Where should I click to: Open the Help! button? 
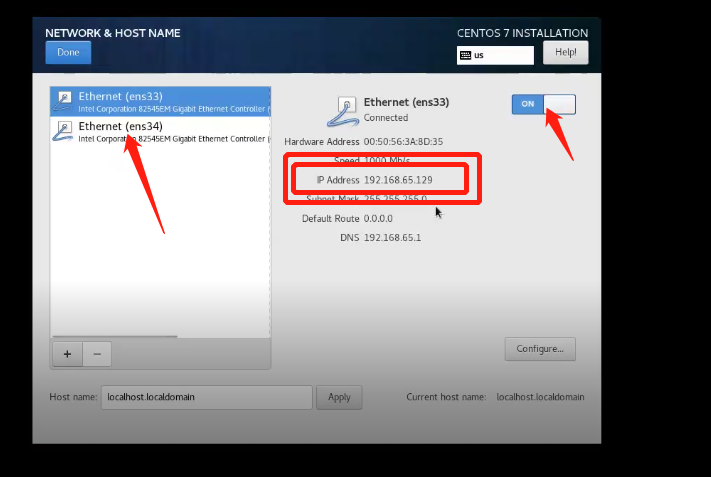[565, 53]
